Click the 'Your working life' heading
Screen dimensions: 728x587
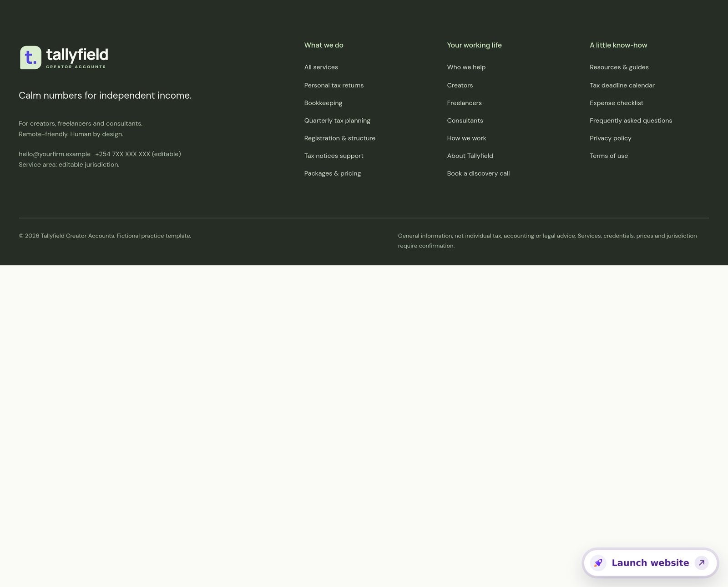tap(475, 46)
